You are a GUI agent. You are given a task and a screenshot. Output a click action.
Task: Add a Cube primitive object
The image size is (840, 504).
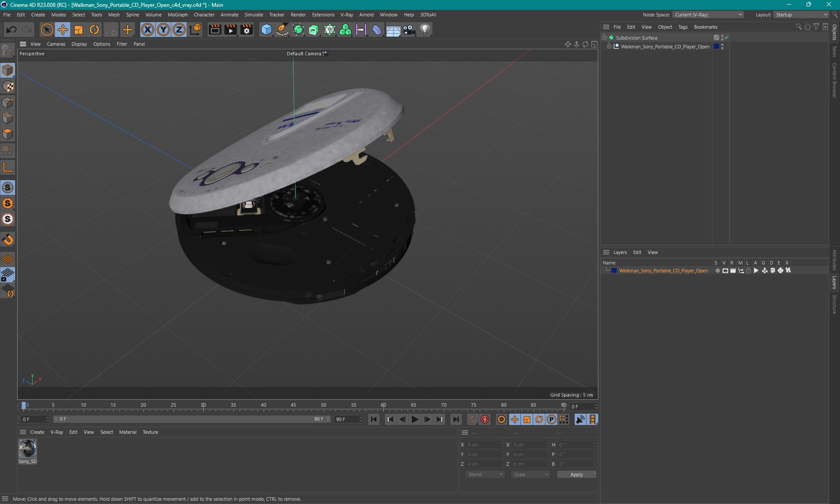click(266, 29)
